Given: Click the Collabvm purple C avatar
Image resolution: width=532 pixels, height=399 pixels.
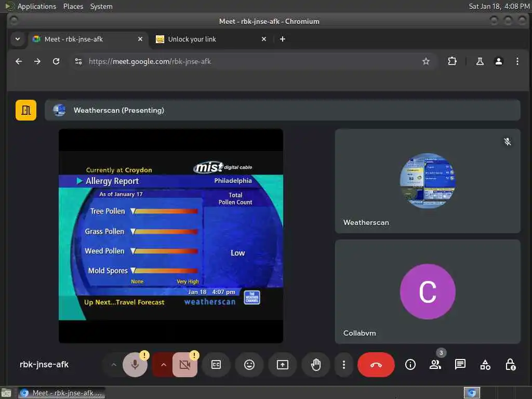Looking at the screenshot, I should coord(428,291).
